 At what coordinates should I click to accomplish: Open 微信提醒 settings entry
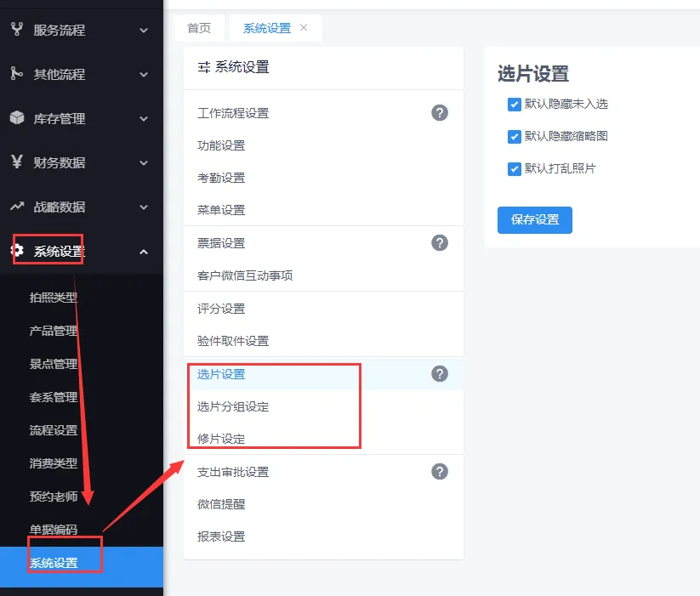tap(221, 504)
